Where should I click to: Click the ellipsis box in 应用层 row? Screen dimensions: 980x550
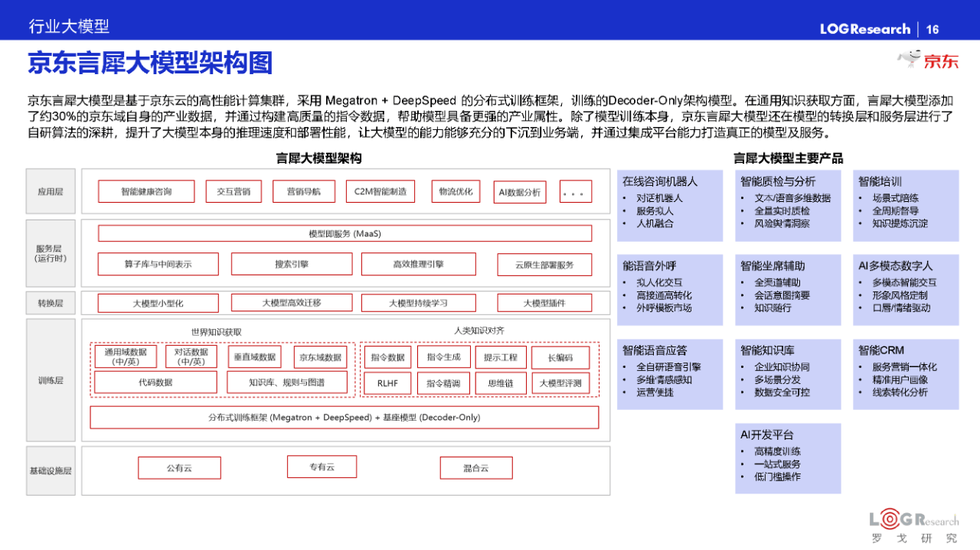[x=576, y=191]
